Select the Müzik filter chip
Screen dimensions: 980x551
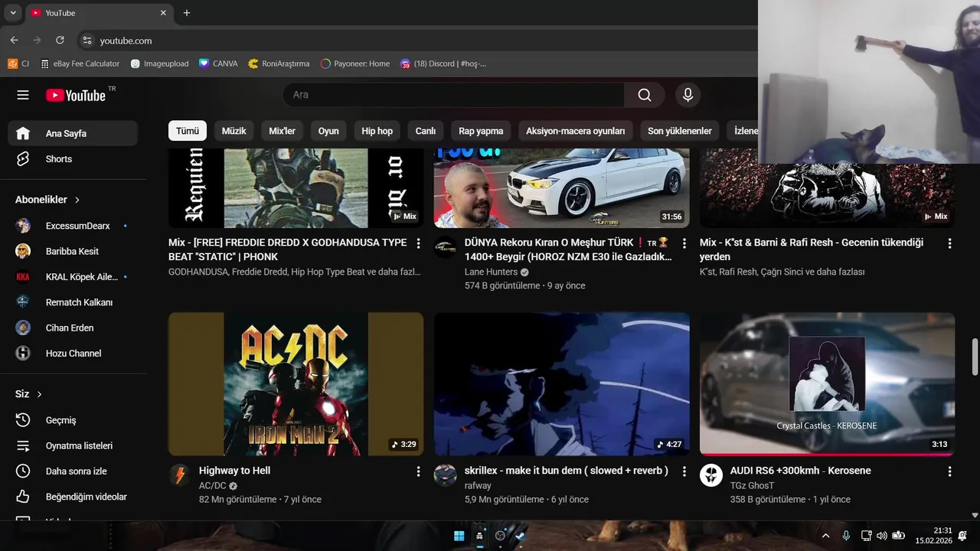coord(234,131)
